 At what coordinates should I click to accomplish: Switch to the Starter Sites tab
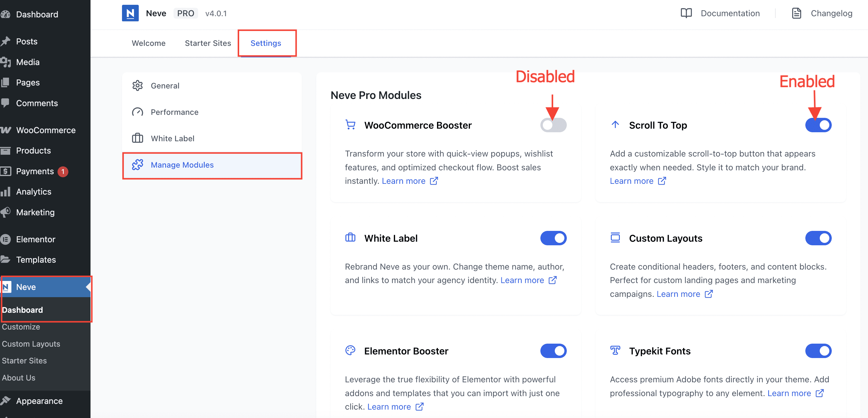click(208, 43)
